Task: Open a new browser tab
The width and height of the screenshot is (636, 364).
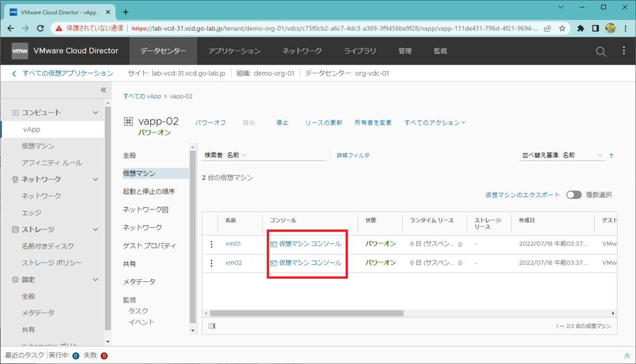Action: (x=126, y=12)
